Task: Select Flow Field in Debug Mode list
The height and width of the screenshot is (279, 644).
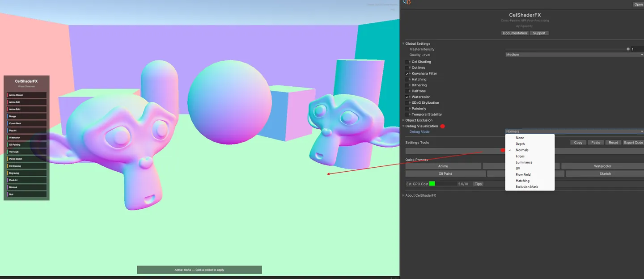Action: point(530,174)
